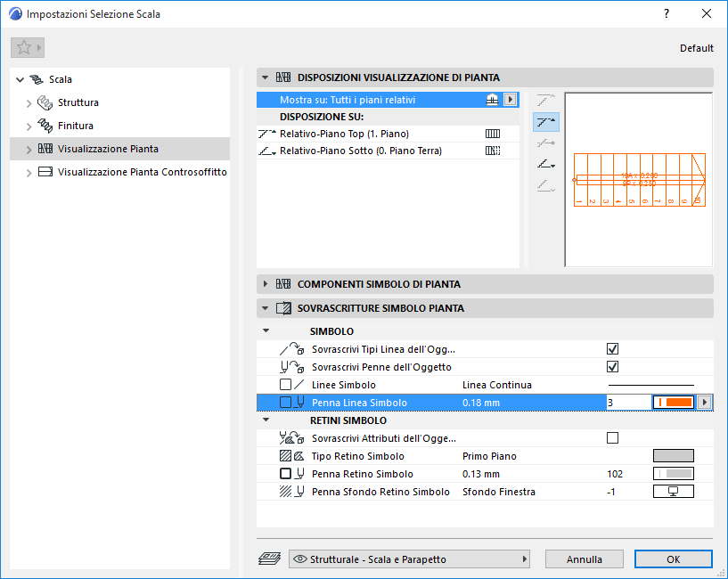Expand the Visualizzazione Pianta tree node
The width and height of the screenshot is (728, 579).
pos(29,150)
